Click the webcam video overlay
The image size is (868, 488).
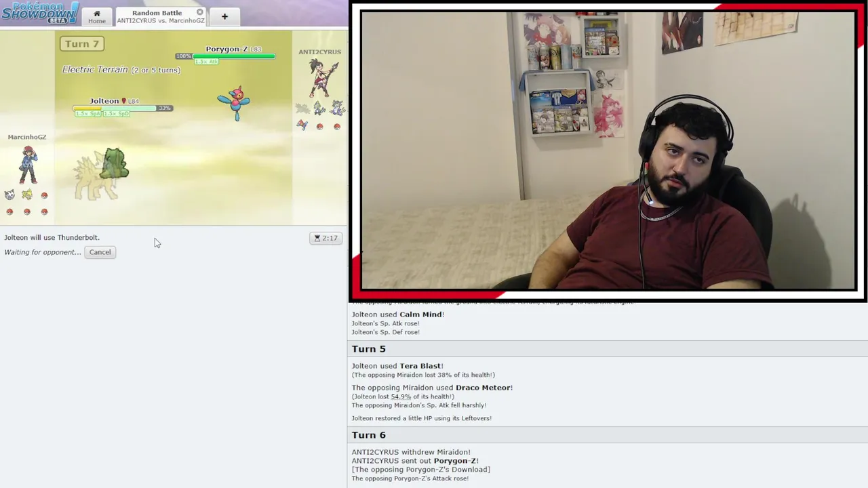point(608,150)
